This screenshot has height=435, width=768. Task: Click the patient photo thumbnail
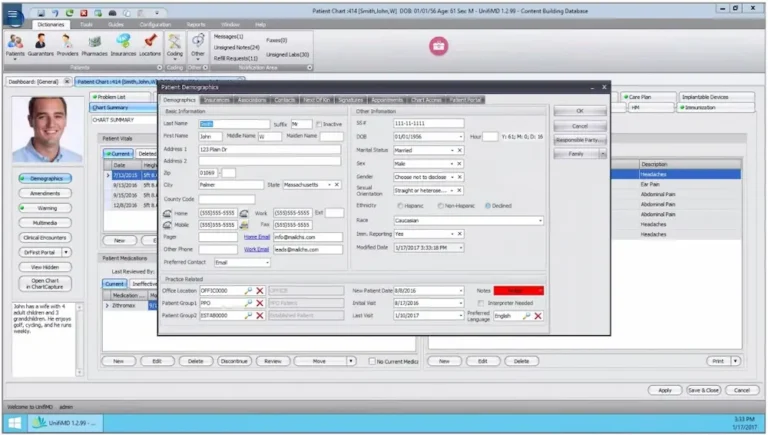tap(47, 129)
